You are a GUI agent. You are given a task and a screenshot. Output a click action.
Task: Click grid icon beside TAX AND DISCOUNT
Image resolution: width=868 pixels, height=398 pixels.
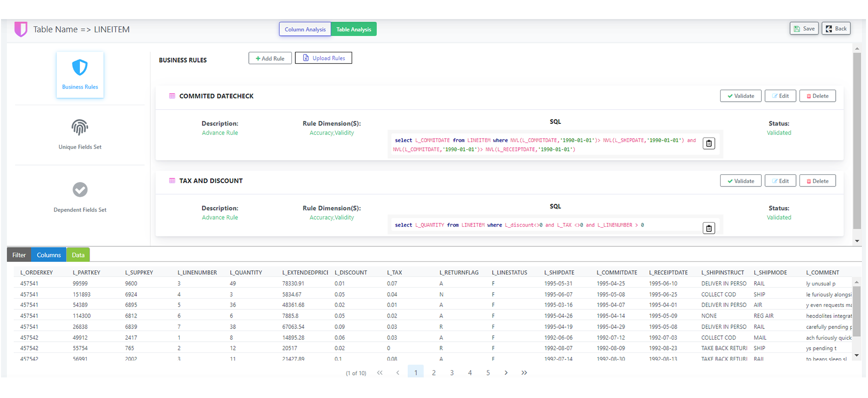pyautogui.click(x=172, y=181)
